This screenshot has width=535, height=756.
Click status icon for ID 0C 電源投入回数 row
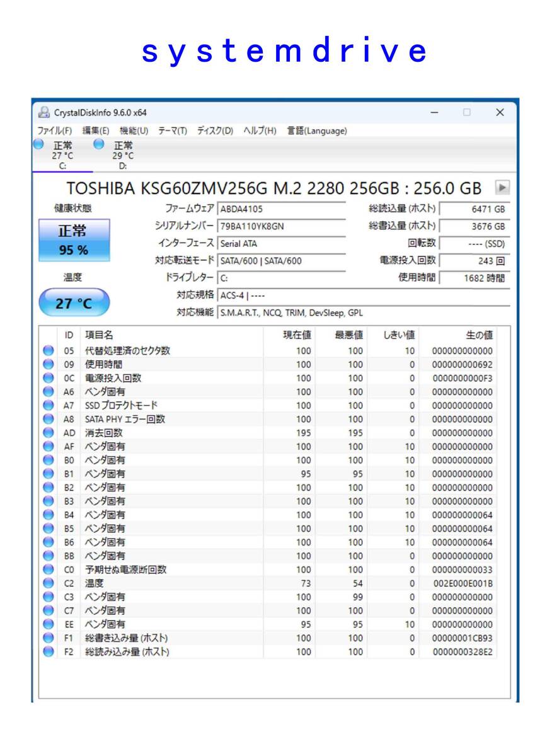point(48,378)
